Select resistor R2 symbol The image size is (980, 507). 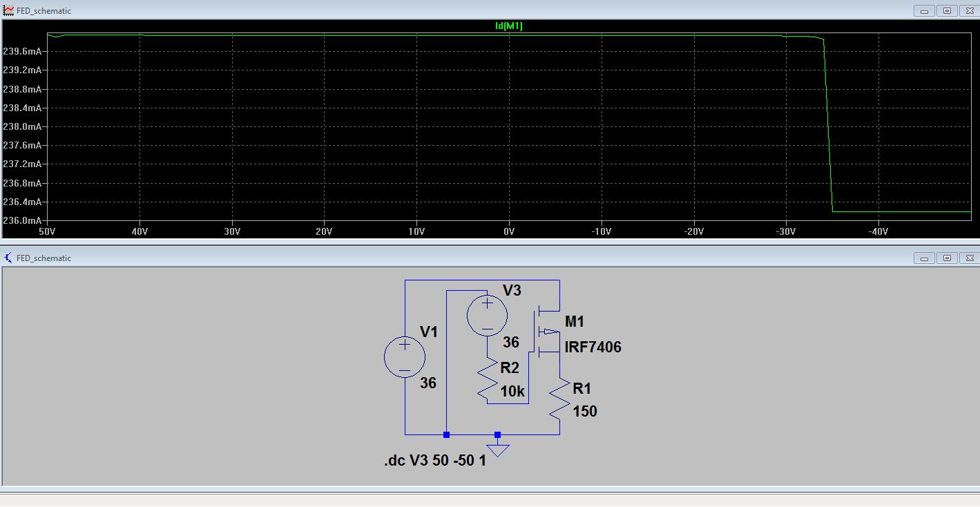488,378
